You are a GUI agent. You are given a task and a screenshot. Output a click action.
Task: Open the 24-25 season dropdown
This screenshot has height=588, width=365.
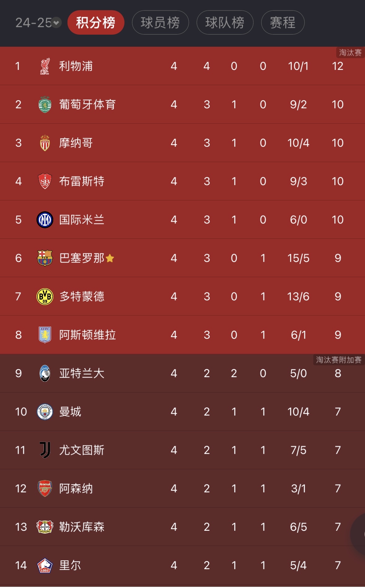[38, 23]
